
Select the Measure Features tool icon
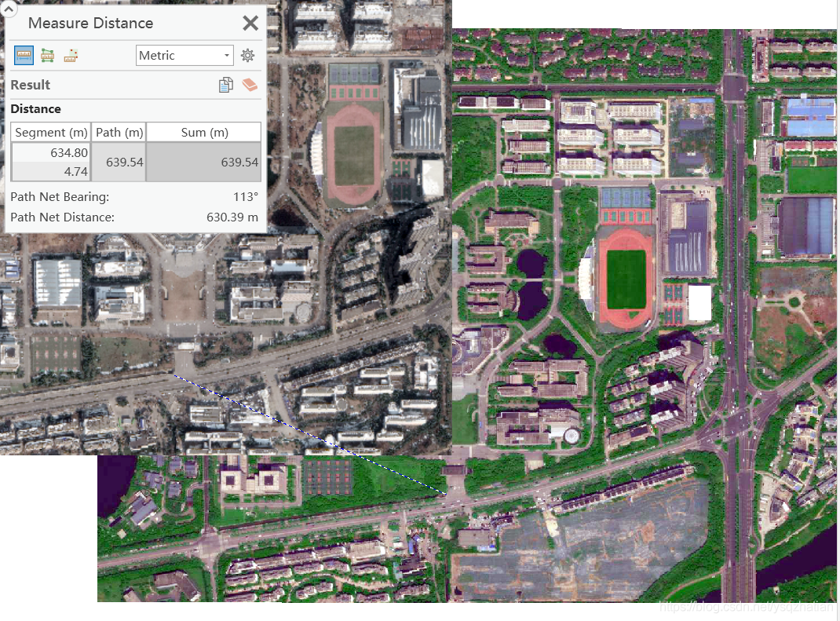click(x=47, y=55)
